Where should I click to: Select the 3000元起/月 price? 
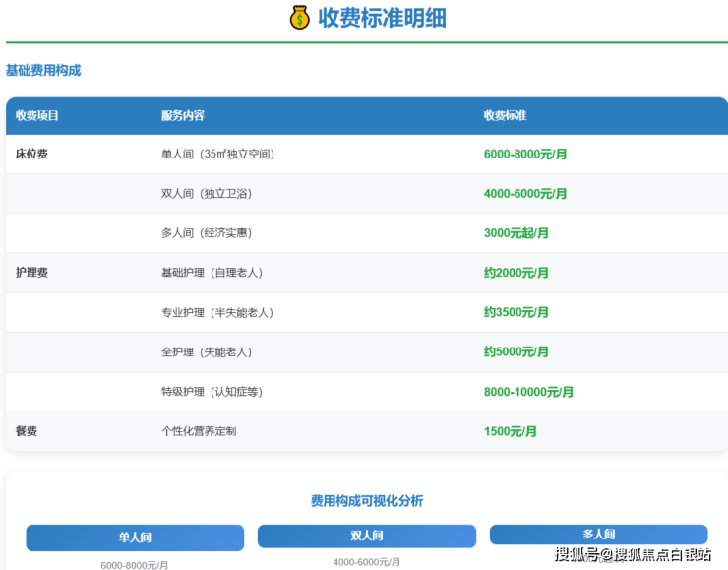tap(516, 233)
